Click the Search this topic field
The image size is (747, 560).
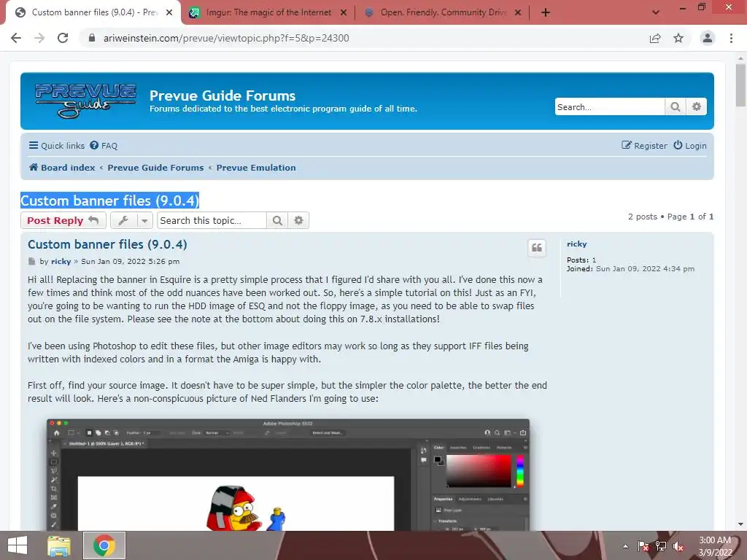pyautogui.click(x=212, y=220)
